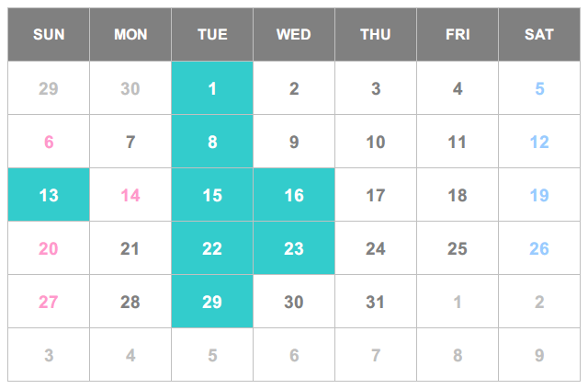The height and width of the screenshot is (389, 588).
Task: Choose Thursday the 17th
Action: click(376, 195)
